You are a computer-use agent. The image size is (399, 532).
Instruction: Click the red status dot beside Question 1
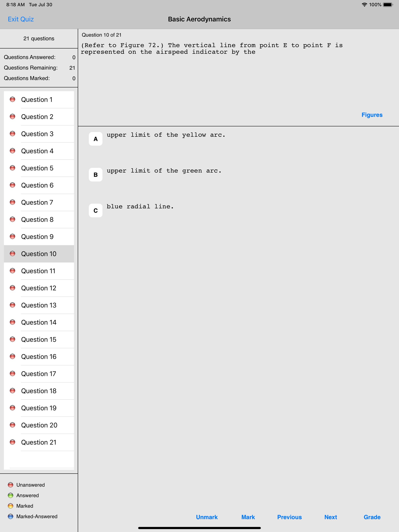point(12,99)
